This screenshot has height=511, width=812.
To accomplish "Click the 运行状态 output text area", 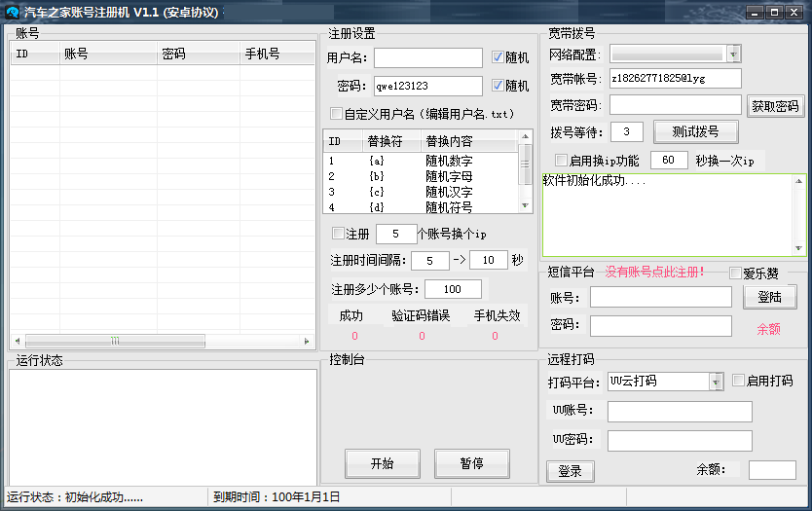I will [x=164, y=427].
